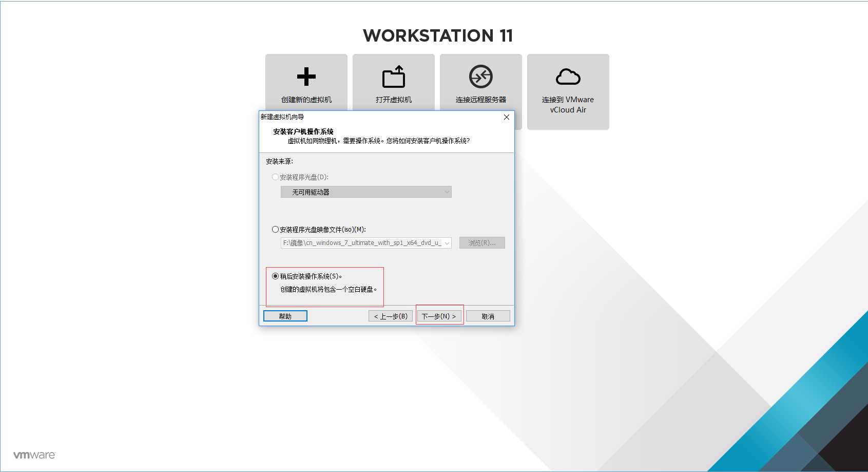Click the 安装来源: label

(x=280, y=161)
